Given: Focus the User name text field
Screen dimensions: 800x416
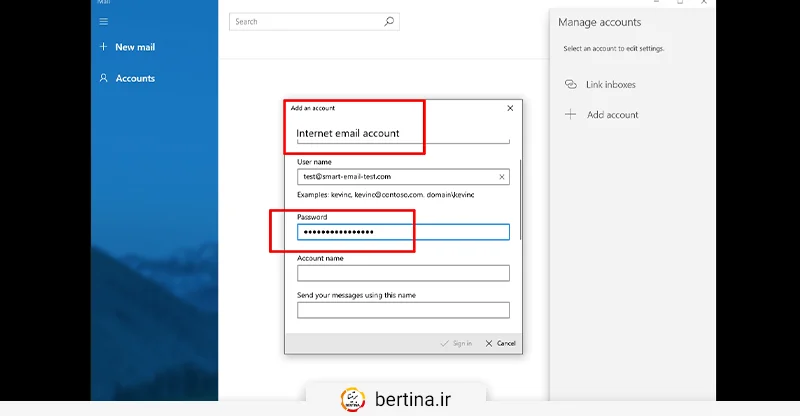Looking at the screenshot, I should [395, 177].
